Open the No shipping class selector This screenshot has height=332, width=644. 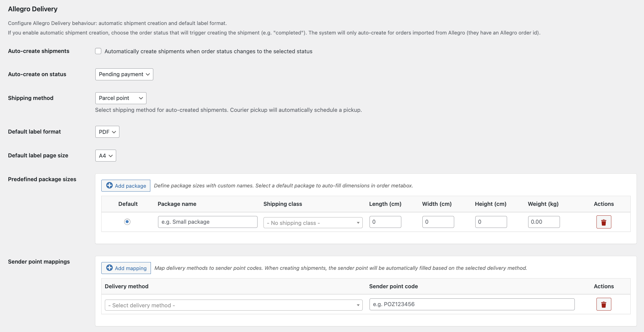313,223
